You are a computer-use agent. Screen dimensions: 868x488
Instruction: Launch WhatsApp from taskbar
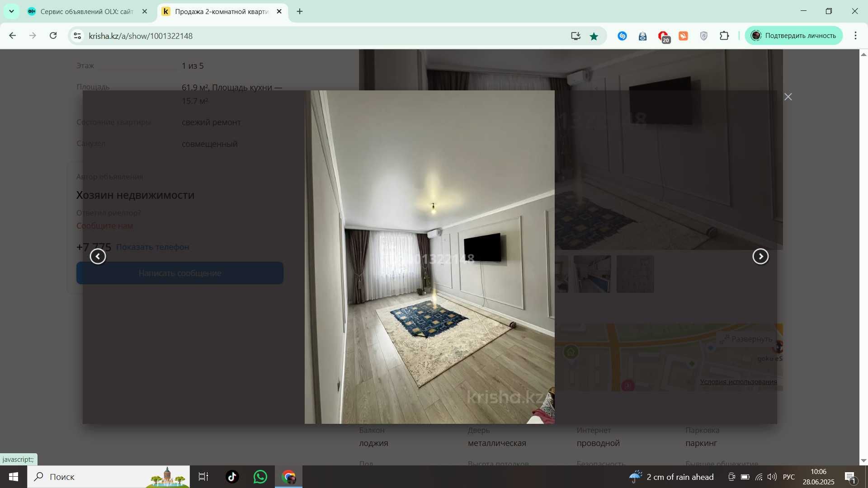pyautogui.click(x=260, y=477)
